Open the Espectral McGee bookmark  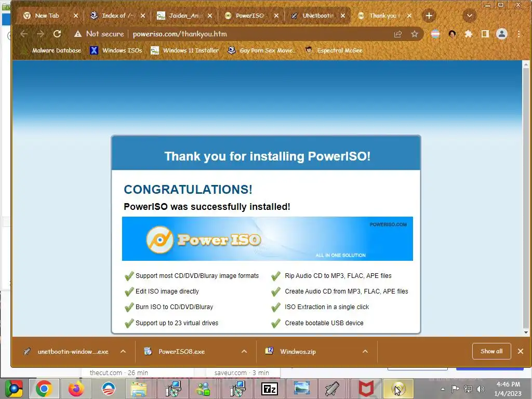click(x=334, y=50)
